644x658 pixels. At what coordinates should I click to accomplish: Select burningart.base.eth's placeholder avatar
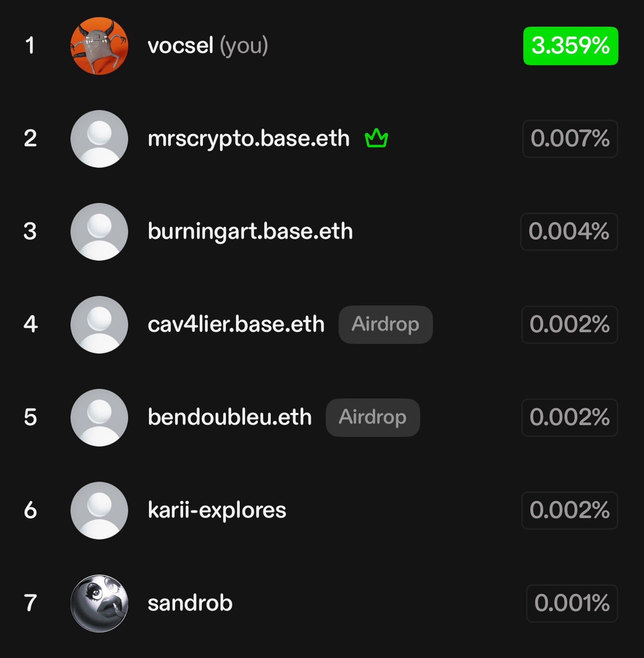(x=99, y=232)
